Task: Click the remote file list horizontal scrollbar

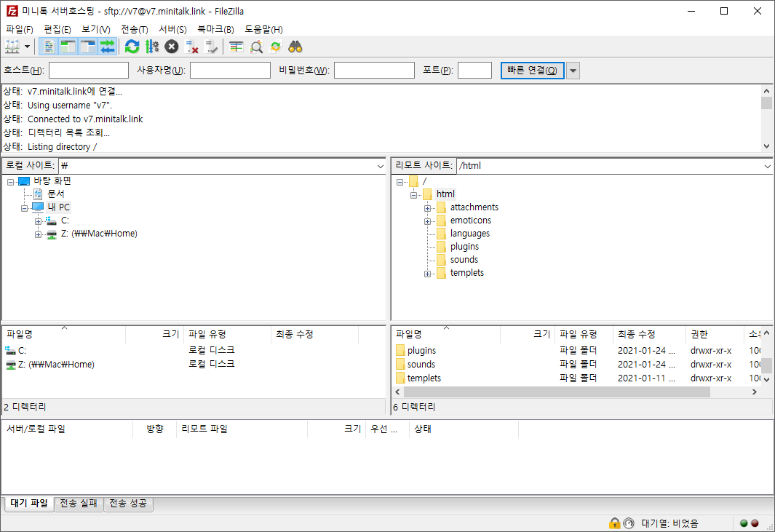Action: tap(557, 392)
